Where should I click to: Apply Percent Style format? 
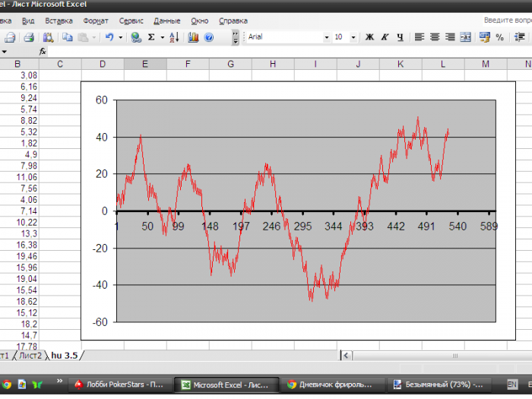[x=499, y=36]
